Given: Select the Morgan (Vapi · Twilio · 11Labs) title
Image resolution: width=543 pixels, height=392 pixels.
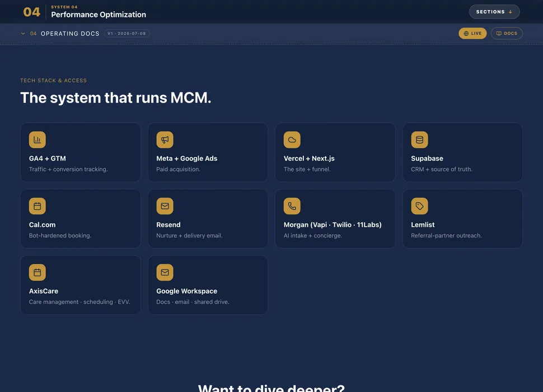Looking at the screenshot, I should (333, 225).
